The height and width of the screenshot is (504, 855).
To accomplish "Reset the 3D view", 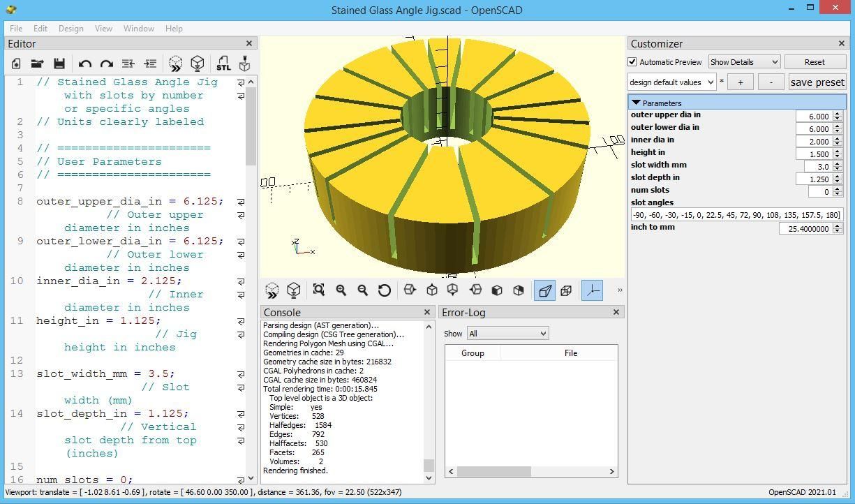I will [x=384, y=290].
